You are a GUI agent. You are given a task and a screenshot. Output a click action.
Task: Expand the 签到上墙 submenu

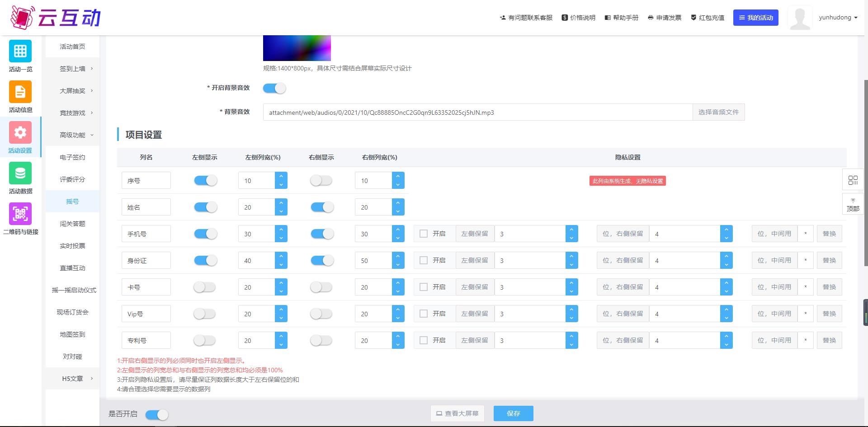76,69
